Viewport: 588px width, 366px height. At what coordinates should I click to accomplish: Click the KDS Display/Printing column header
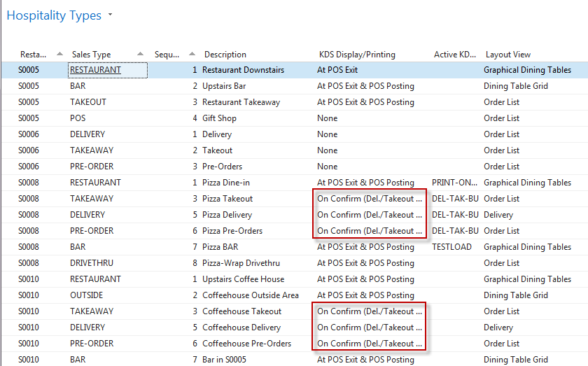pos(357,55)
